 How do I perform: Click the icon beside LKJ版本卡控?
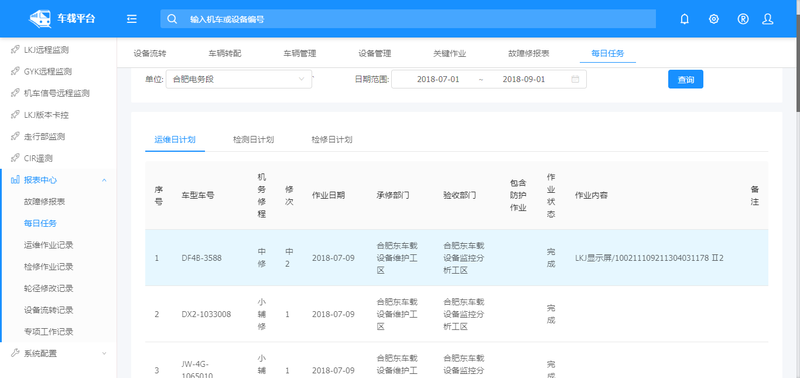click(x=15, y=115)
